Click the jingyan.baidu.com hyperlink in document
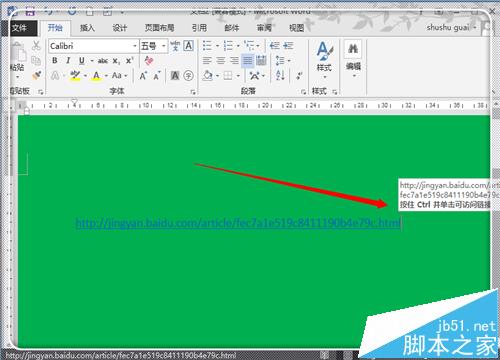The width and height of the screenshot is (500, 360). pos(238,223)
